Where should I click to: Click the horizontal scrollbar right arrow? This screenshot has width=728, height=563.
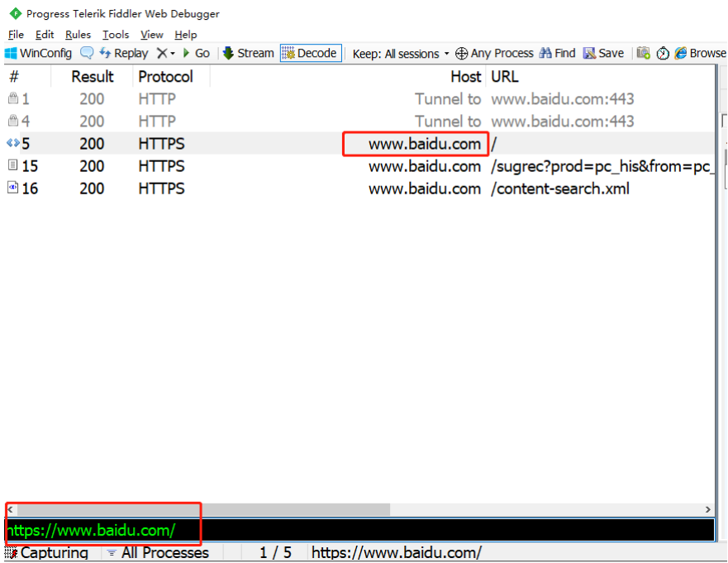pos(707,509)
